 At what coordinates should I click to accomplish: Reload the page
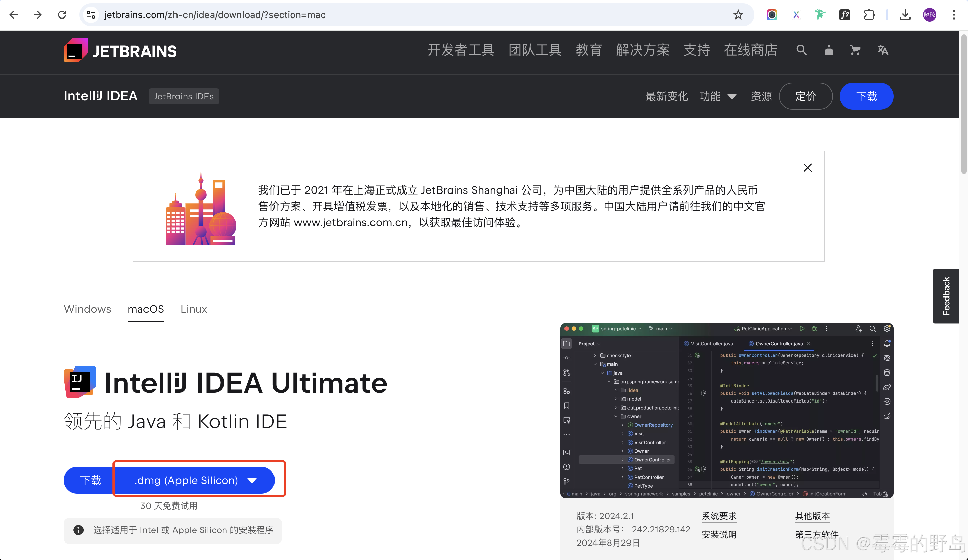(x=62, y=15)
